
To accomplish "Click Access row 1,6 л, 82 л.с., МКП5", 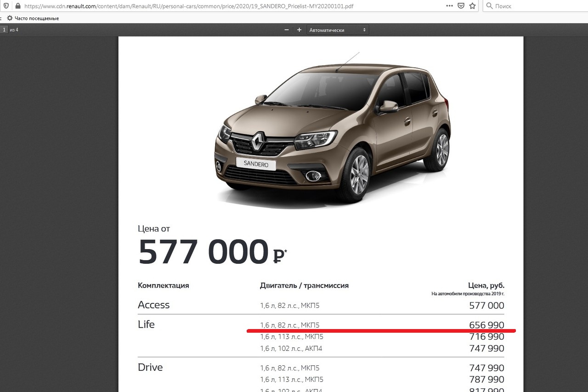I will [289, 305].
